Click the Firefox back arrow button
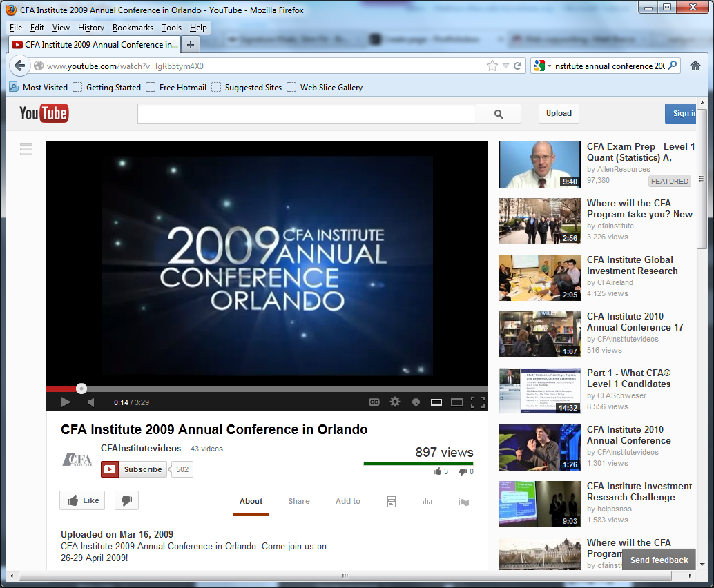Image resolution: width=714 pixels, height=588 pixels. pos(19,66)
